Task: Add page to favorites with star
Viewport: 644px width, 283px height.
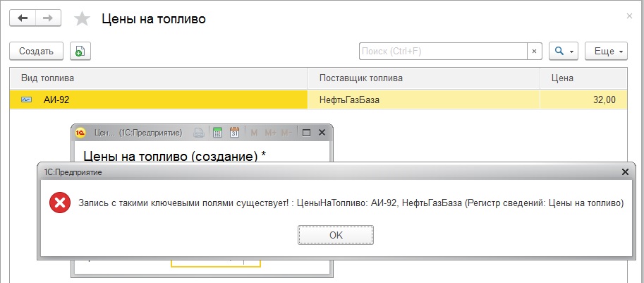Action: tap(83, 19)
